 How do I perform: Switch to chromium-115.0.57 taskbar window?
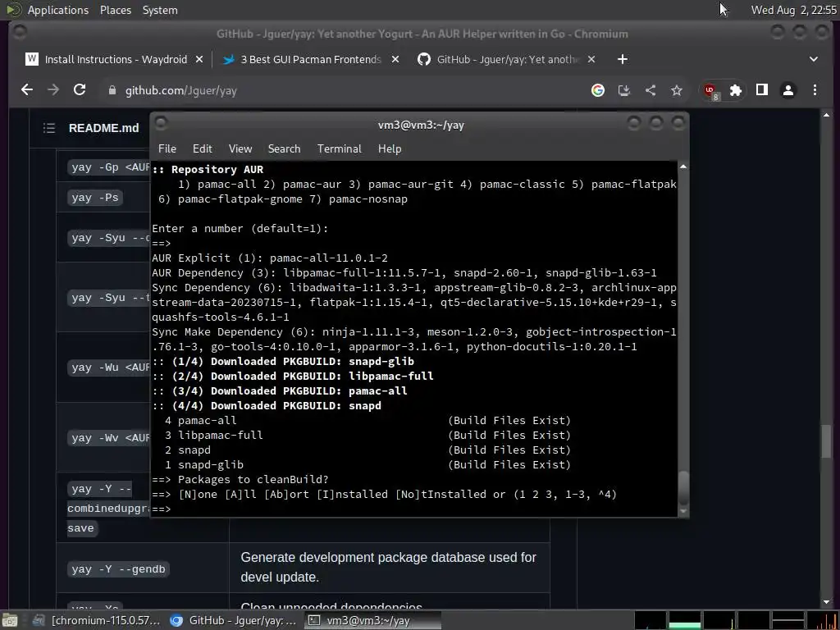coord(96,620)
